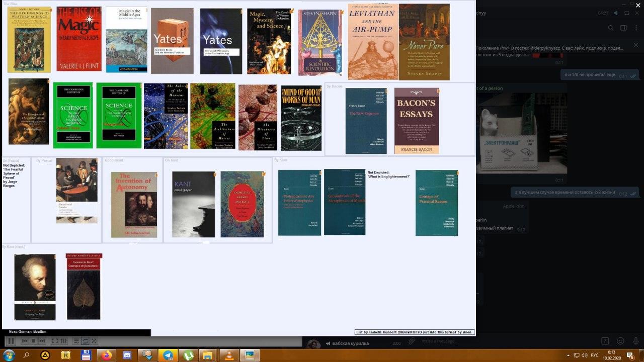The height and width of the screenshot is (362, 644).
Task: Switch to Firefox on the taskbar
Action: click(106, 355)
